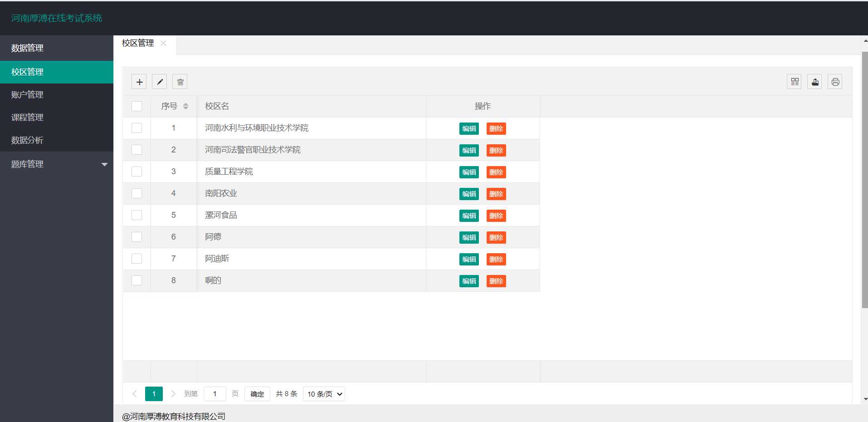This screenshot has width=868, height=422.
Task: Click 删除 for 阿迪斯
Action: point(496,259)
